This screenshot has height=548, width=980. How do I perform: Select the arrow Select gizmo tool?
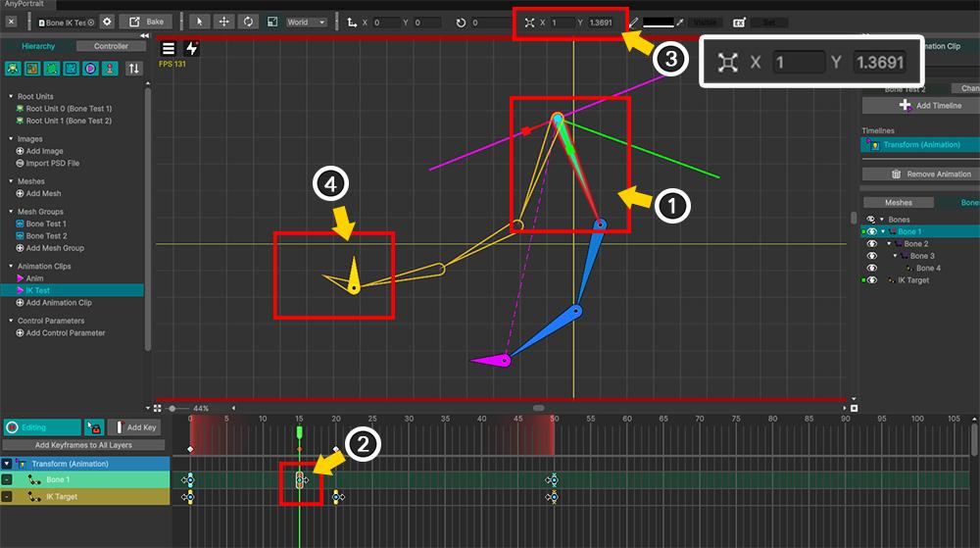click(199, 22)
